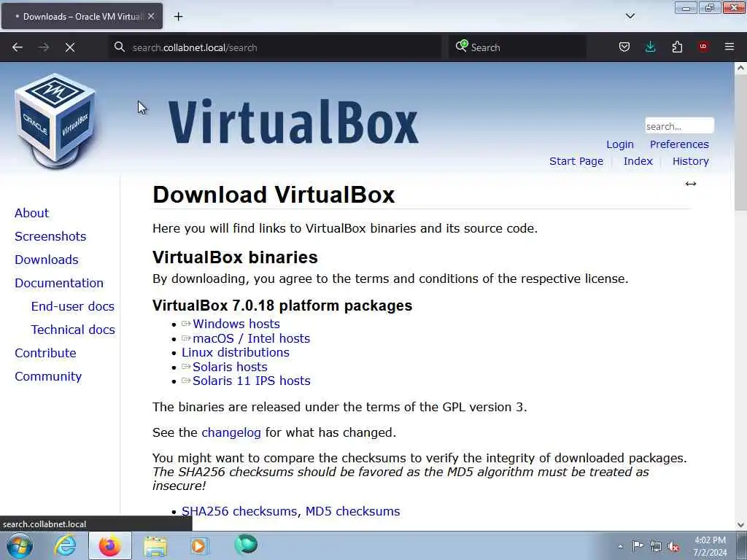
Task: Open the Firefox hamburger menu
Action: 729,47
